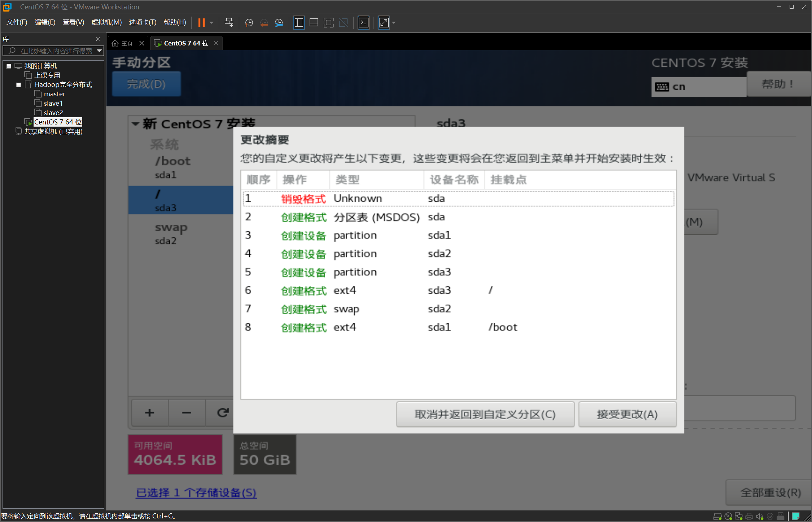Collapse the 我的计算机 tree node
Screen dimensions: 812x522
coord(9,66)
